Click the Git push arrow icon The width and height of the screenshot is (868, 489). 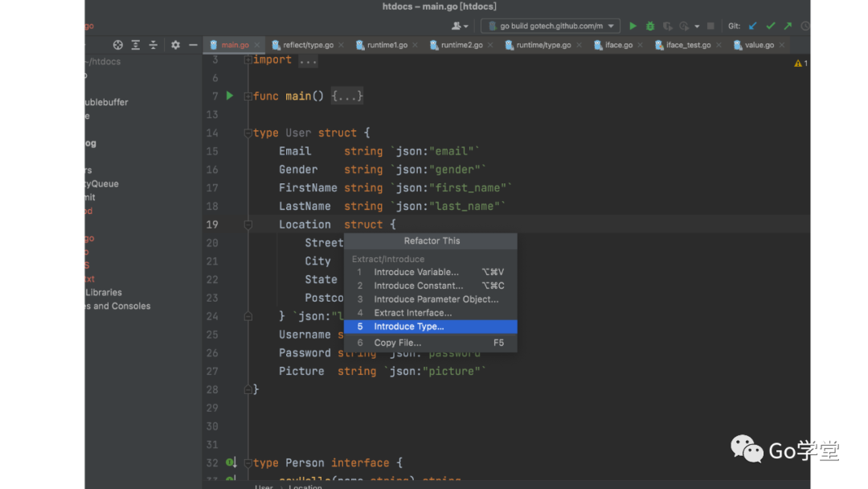coord(788,26)
